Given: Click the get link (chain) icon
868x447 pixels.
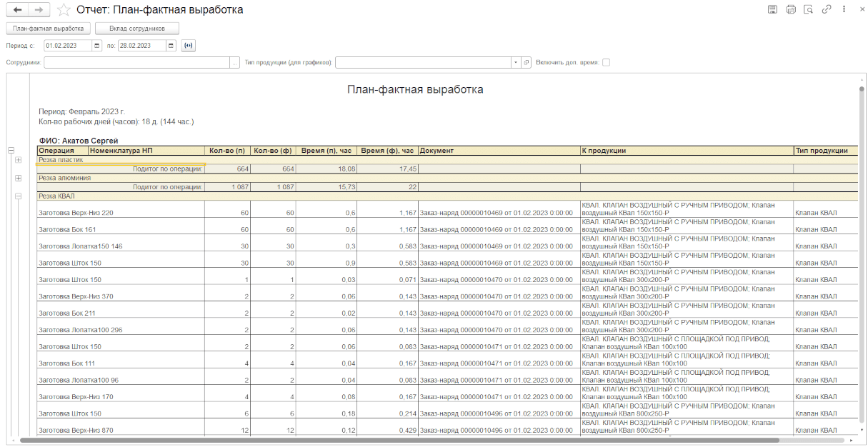Looking at the screenshot, I should point(826,10).
